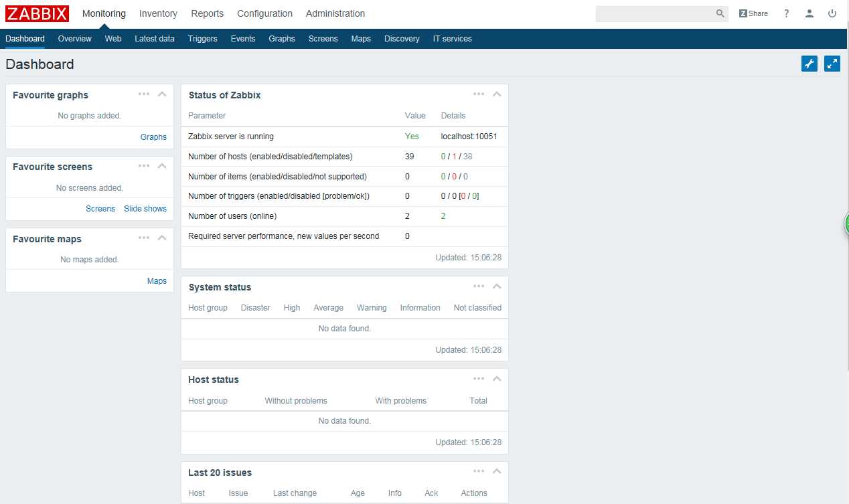Click 'With problems' column header in Host status
Image resolution: width=849 pixels, height=504 pixels.
401,401
